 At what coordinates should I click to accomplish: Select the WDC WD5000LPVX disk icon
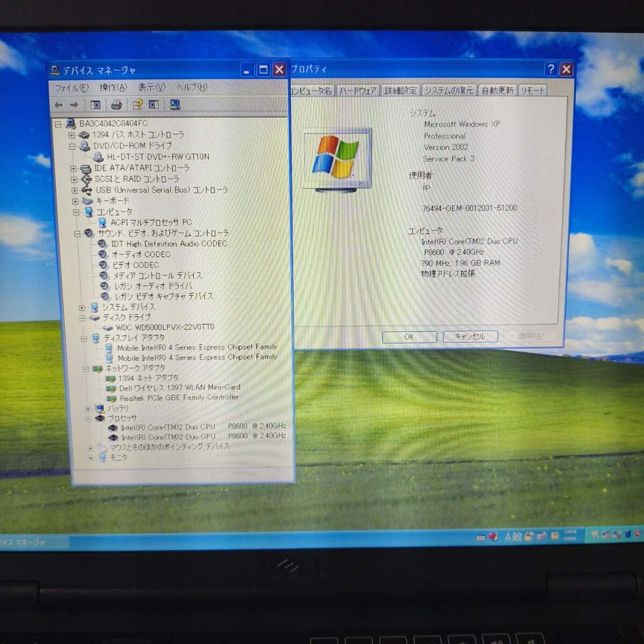coord(107,327)
